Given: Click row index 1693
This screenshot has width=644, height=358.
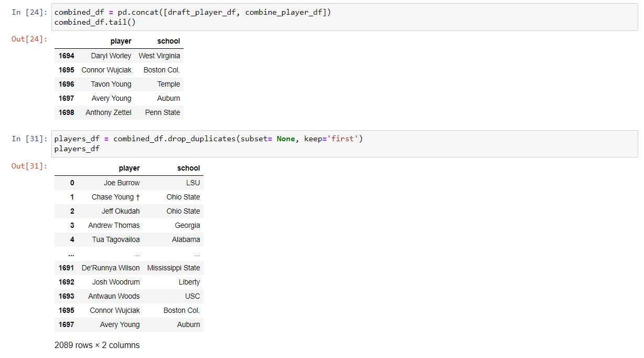Looking at the screenshot, I should pos(67,296).
